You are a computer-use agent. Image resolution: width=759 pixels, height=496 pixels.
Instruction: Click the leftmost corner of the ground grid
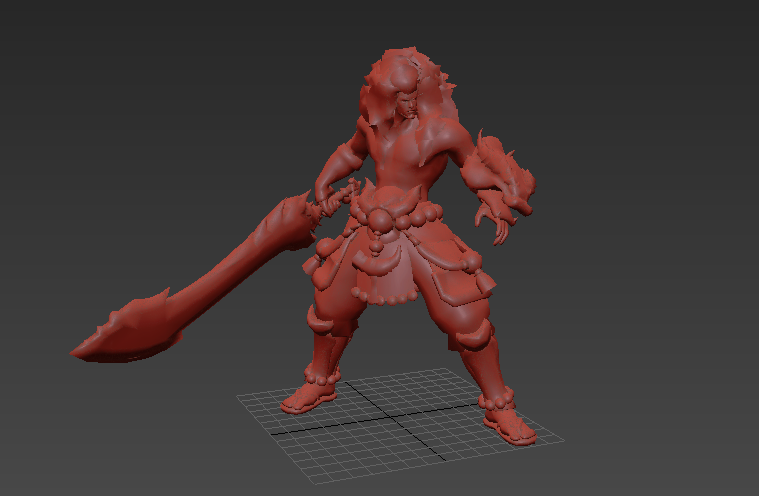click(238, 395)
